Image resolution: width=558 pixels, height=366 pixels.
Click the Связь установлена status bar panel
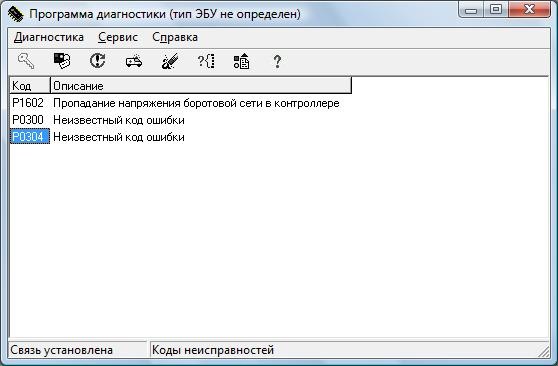[77, 350]
